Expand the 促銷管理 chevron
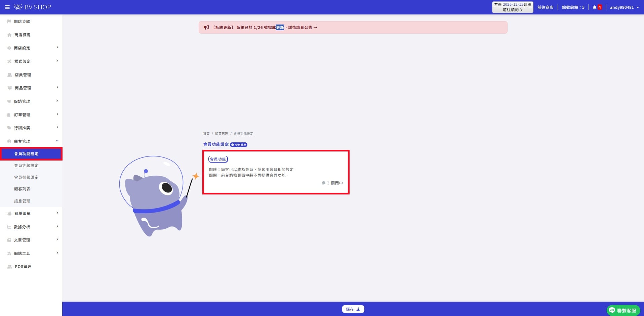Screen dimensions: 644x316 click(57, 101)
